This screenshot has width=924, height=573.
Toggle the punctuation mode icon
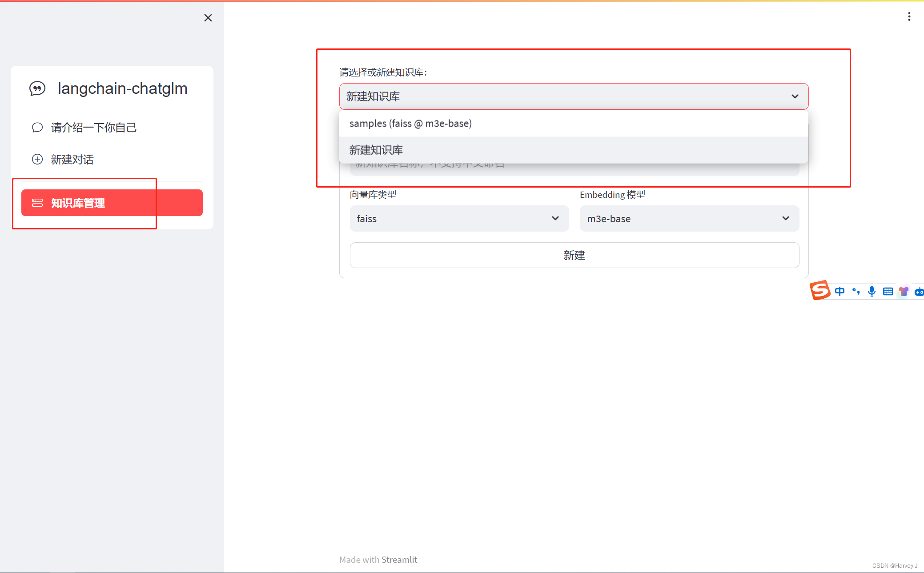[x=856, y=291]
